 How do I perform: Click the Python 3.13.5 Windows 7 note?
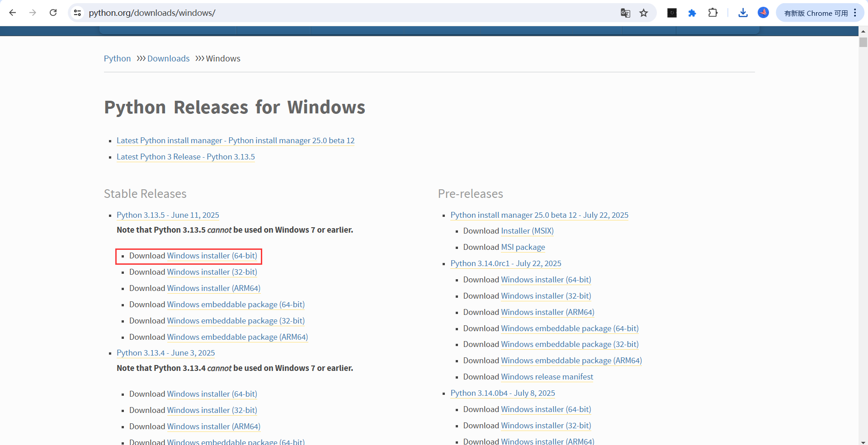235,230
